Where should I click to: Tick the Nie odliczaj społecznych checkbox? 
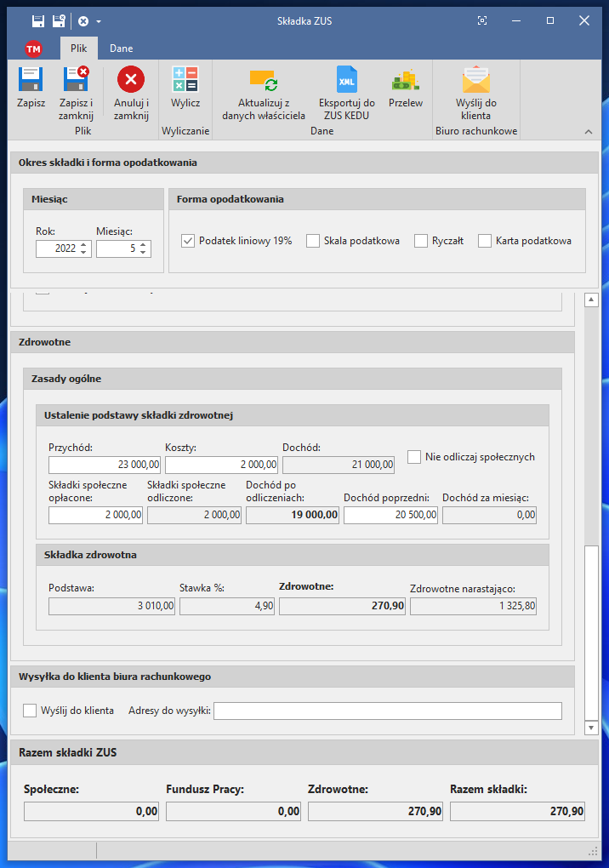pos(414,457)
